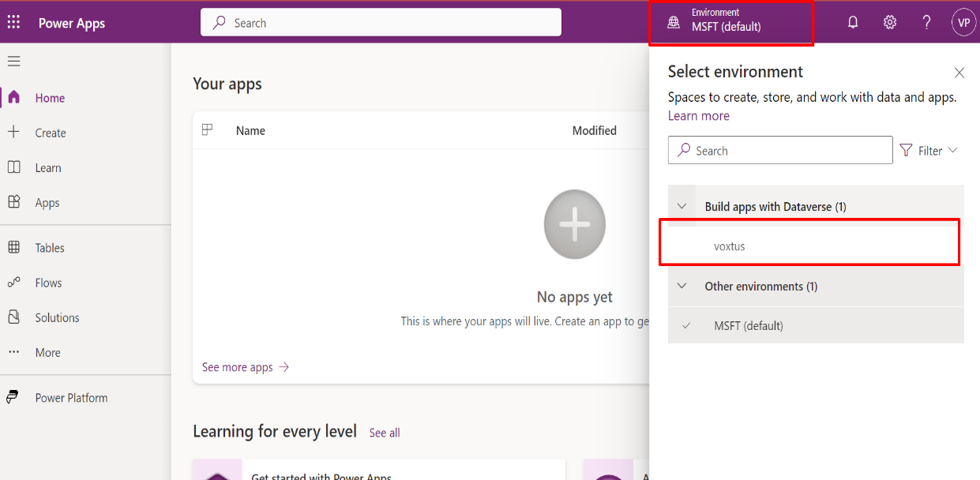Click the magnifier icon in top search
Viewport: 980px width, 480px height.
pyautogui.click(x=220, y=22)
